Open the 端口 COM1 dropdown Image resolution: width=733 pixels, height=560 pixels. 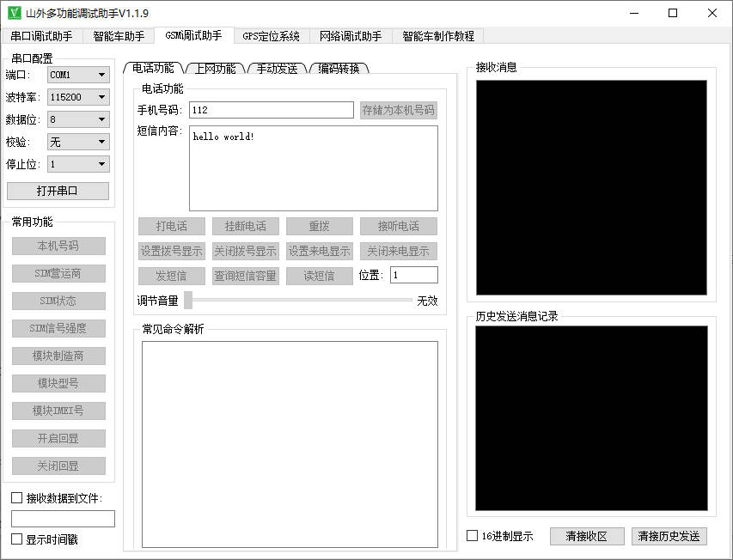[78, 75]
